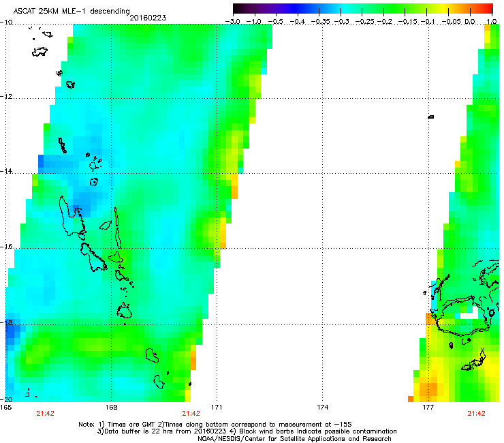Select the '-0.1' color scale label

(428, 22)
